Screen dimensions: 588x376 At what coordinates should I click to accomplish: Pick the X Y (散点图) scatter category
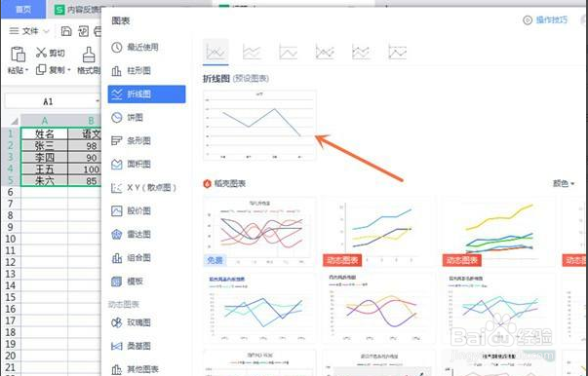click(x=143, y=188)
